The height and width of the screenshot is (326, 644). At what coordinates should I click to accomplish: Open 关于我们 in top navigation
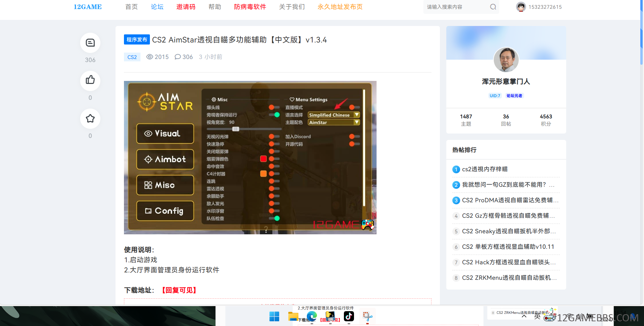coord(292,7)
